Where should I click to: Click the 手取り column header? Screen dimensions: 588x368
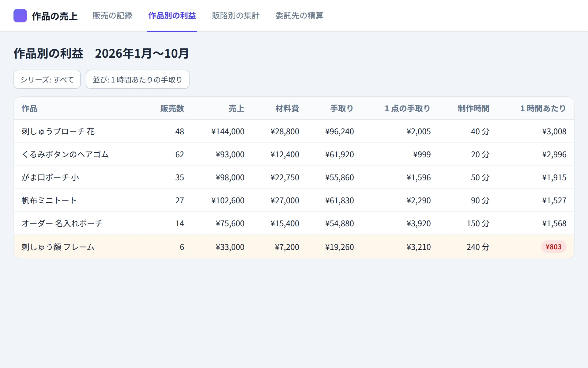[342, 108]
